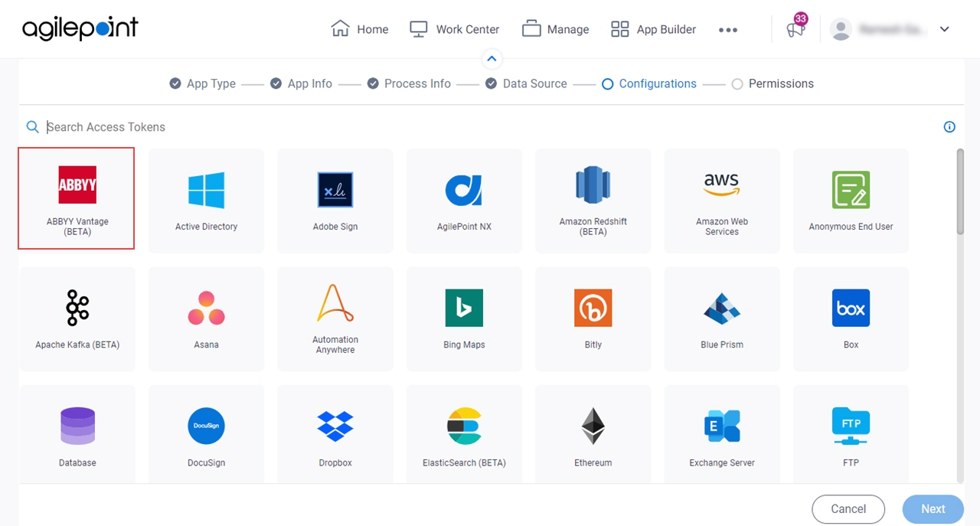Select the Blue Prism tile
Screen dimensions: 980x526
(722, 319)
